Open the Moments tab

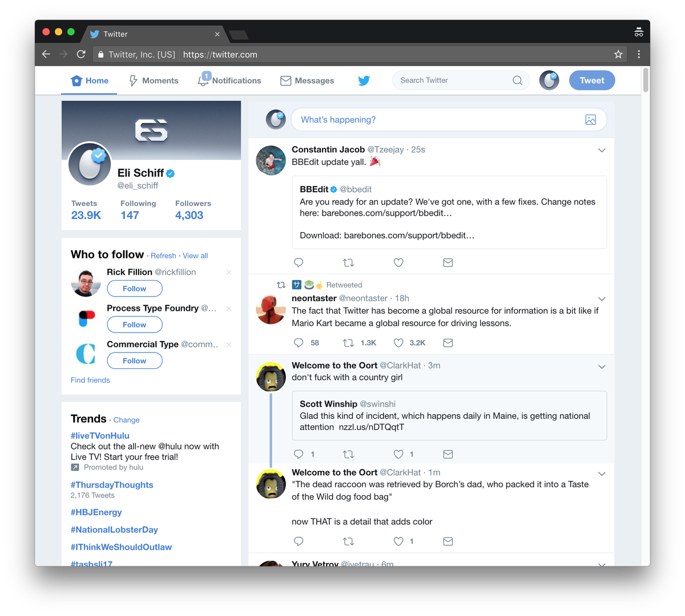[154, 80]
